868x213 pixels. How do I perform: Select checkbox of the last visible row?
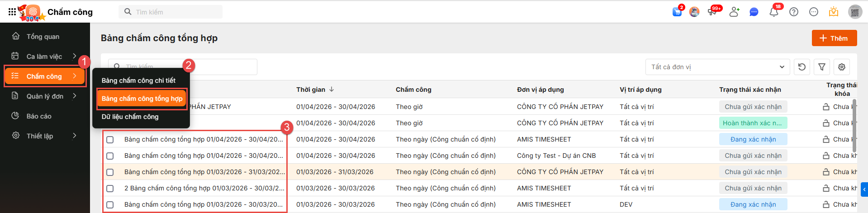tap(110, 205)
